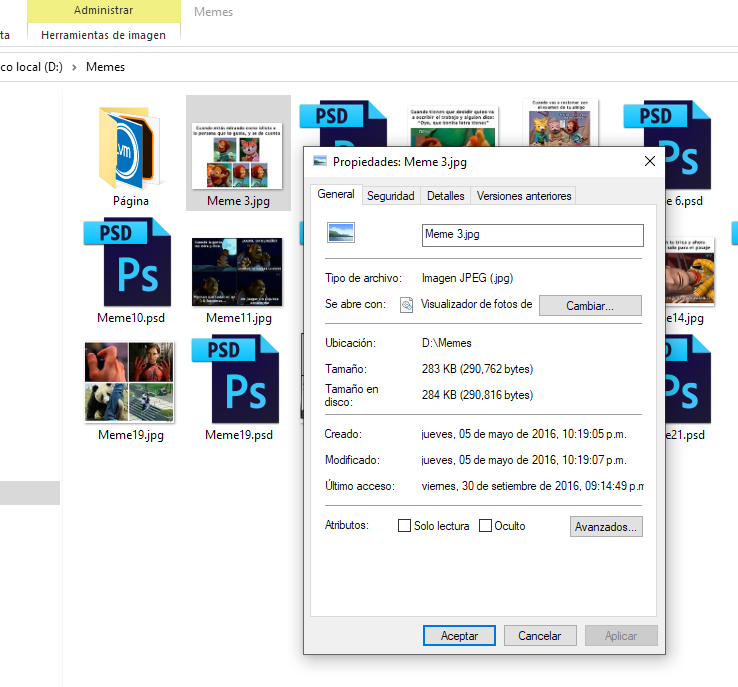Click the photo viewer app icon
Screen dimensions: 738x687
point(407,305)
